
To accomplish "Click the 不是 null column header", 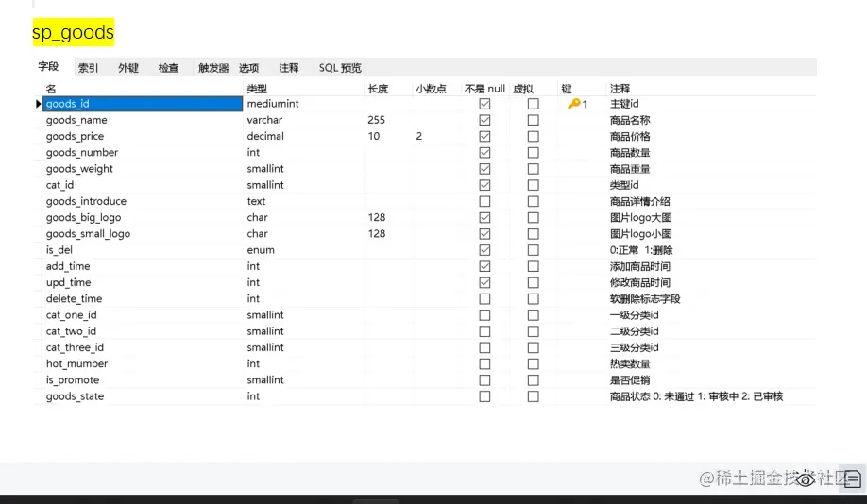I will pyautogui.click(x=484, y=89).
